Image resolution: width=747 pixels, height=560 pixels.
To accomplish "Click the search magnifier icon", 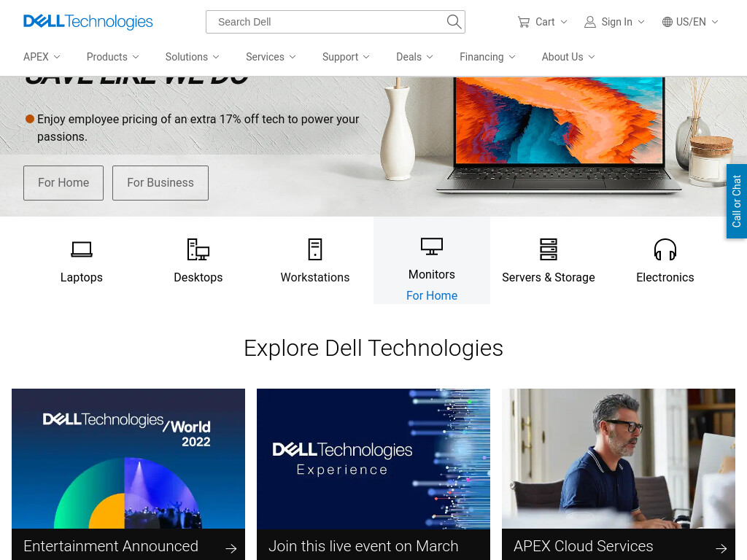I will (454, 22).
